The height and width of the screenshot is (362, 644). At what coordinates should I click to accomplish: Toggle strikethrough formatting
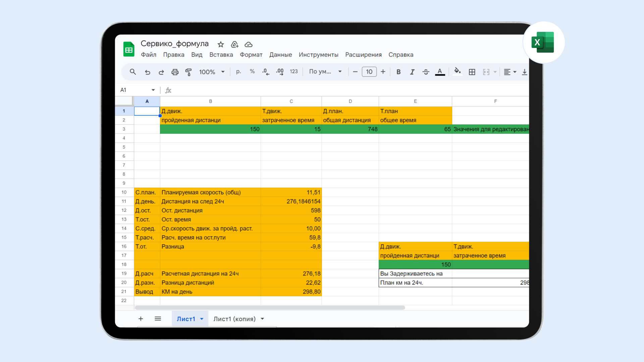[x=426, y=72]
